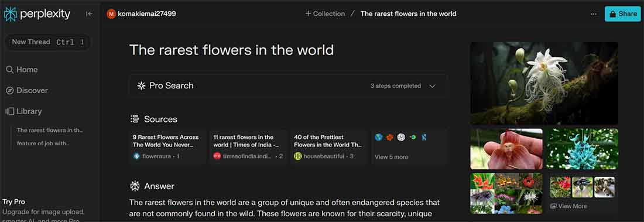The width and height of the screenshot is (644, 222).
Task: Click the floweraura favicon
Action: (137, 156)
